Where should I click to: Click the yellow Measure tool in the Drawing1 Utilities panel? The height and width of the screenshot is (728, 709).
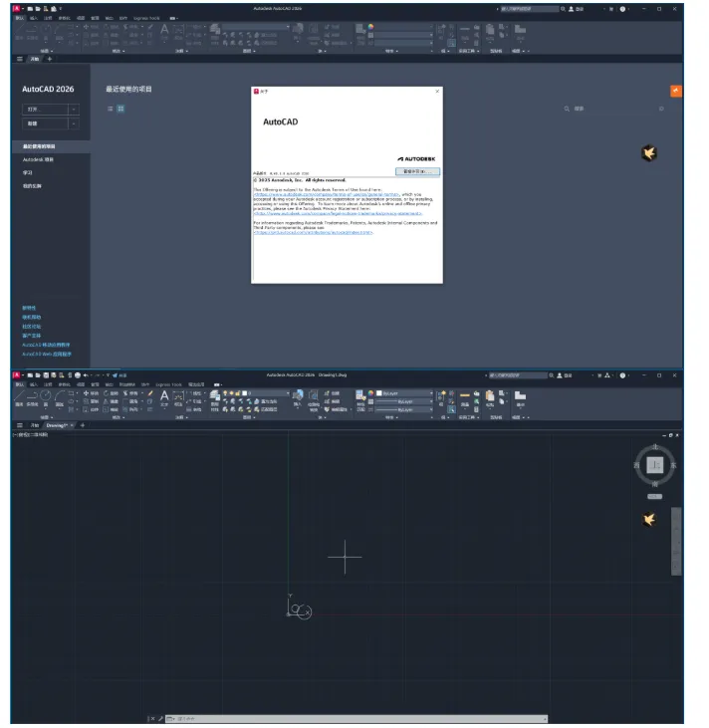465,395
